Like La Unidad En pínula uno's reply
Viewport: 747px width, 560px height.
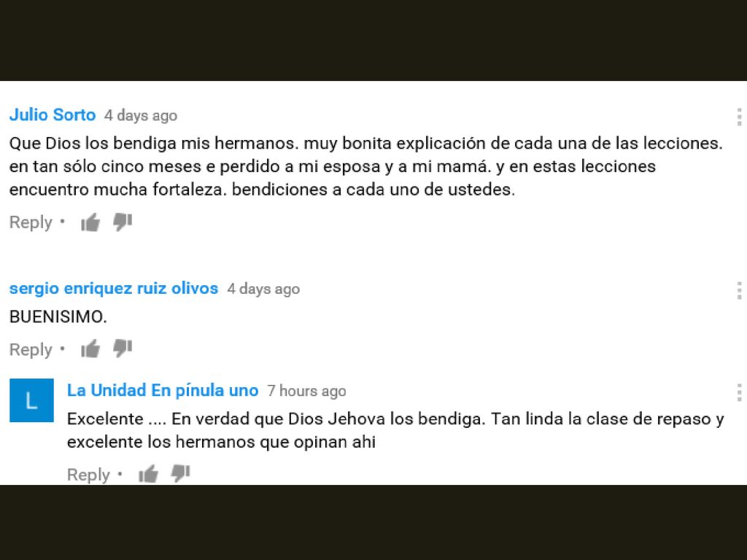(148, 474)
